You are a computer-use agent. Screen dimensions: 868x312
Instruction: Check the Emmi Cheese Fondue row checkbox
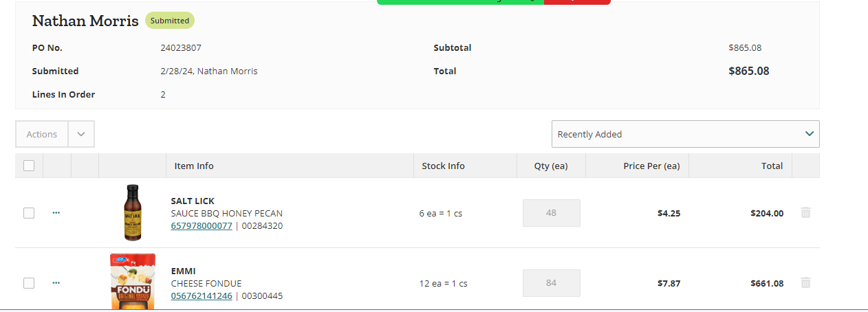(29, 282)
